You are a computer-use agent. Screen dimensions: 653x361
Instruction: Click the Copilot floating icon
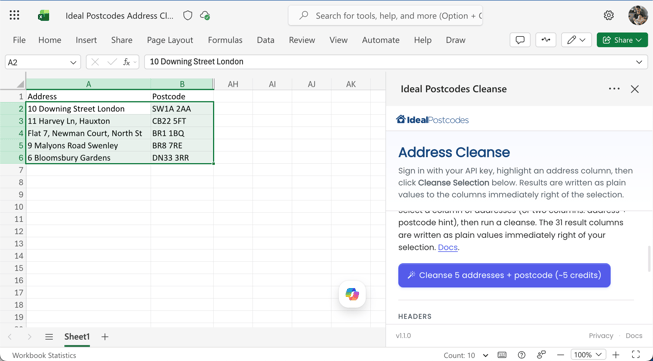click(x=352, y=294)
